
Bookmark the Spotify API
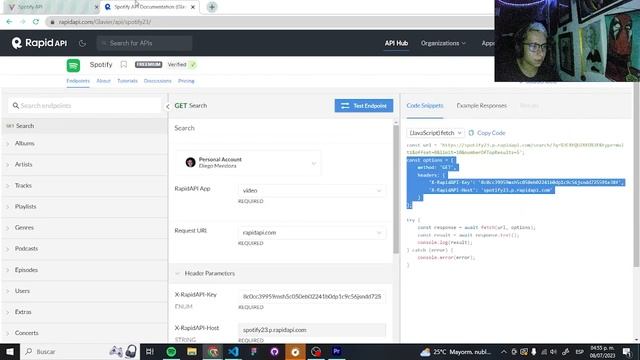[x=124, y=64]
